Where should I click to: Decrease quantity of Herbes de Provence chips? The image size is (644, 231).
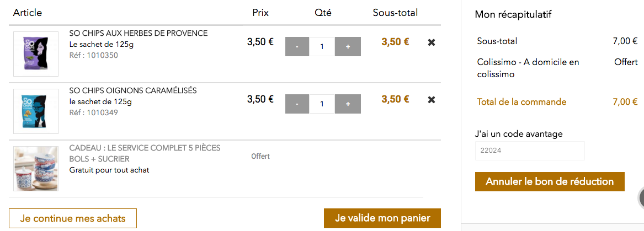[x=297, y=47]
